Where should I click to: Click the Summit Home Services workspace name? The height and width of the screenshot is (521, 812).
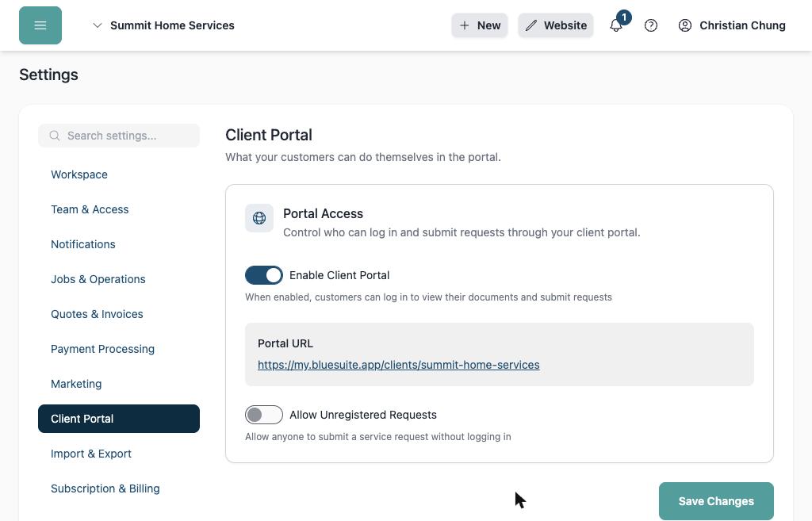coord(172,25)
